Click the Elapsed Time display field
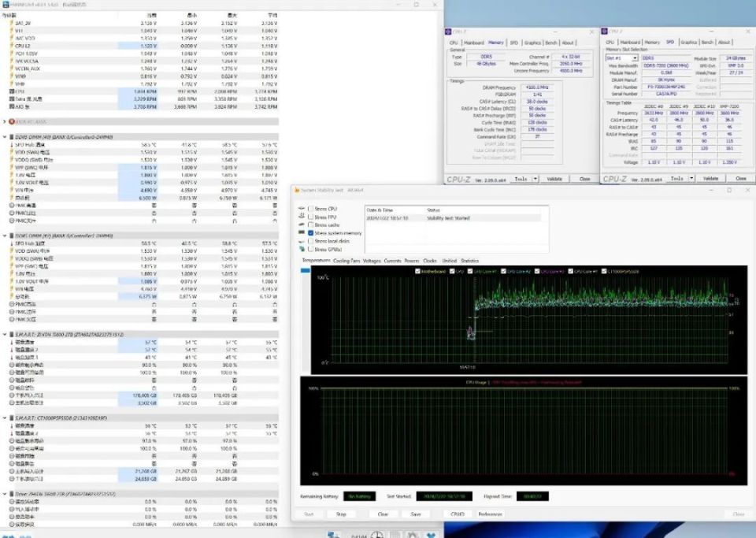 (x=532, y=496)
